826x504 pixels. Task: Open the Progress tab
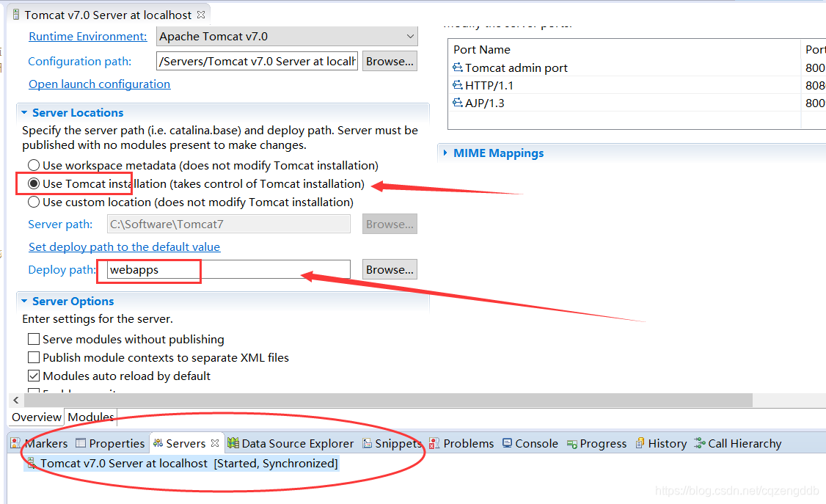click(597, 443)
